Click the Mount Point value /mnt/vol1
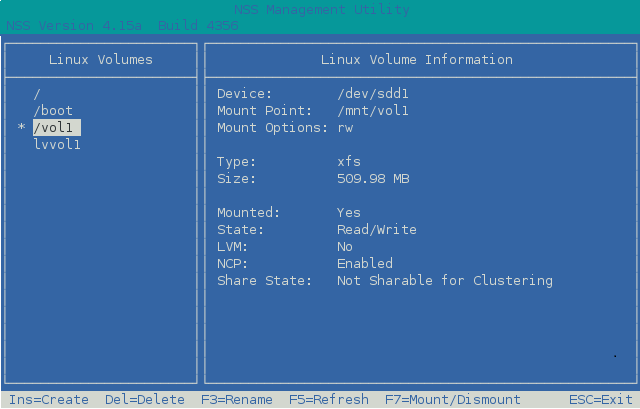This screenshot has width=640, height=409. tap(373, 110)
